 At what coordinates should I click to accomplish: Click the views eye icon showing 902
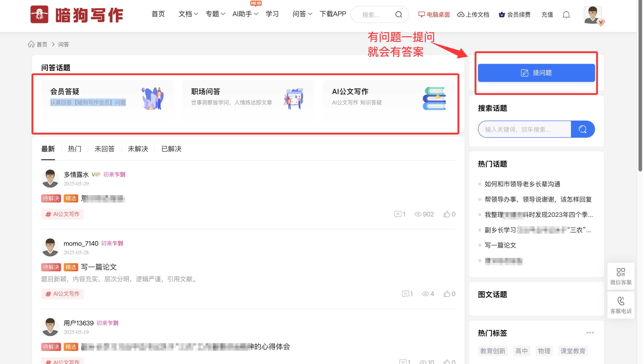pos(418,214)
